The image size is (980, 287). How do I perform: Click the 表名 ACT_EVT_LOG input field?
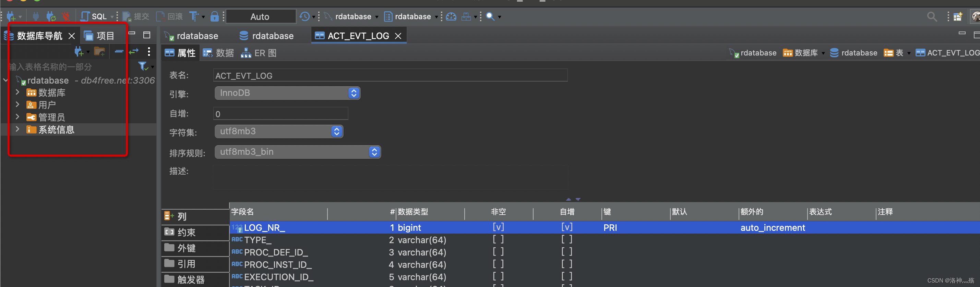[x=390, y=75]
